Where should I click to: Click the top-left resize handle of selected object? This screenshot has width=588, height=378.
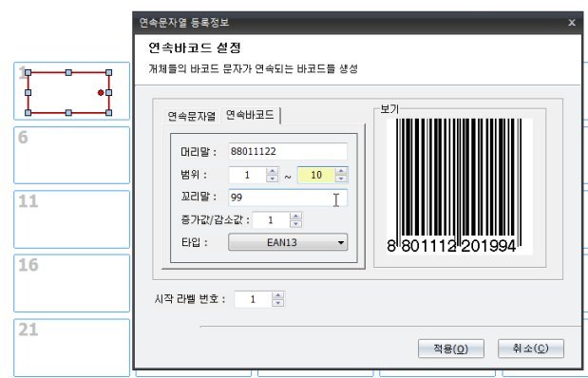[x=28, y=73]
